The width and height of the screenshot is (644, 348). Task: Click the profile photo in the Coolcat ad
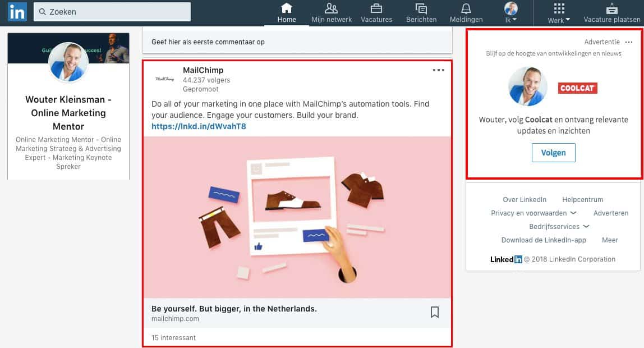point(527,86)
